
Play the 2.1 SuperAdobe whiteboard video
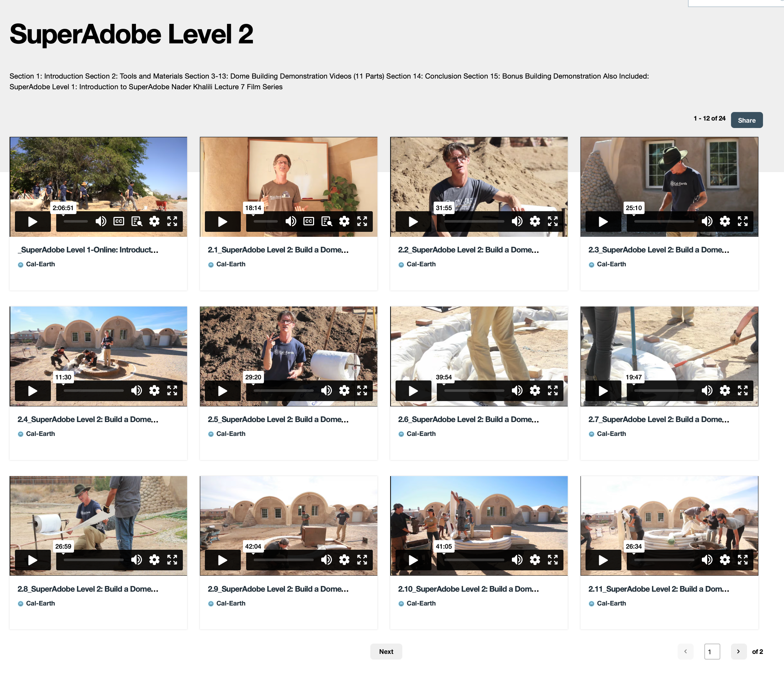[222, 222]
